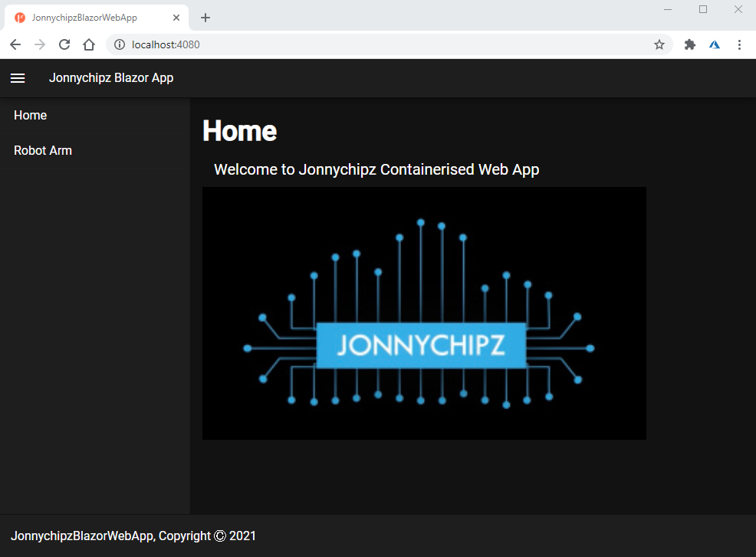Screen dimensions: 756x557
Task: Open a new browser tab
Action: [205, 18]
